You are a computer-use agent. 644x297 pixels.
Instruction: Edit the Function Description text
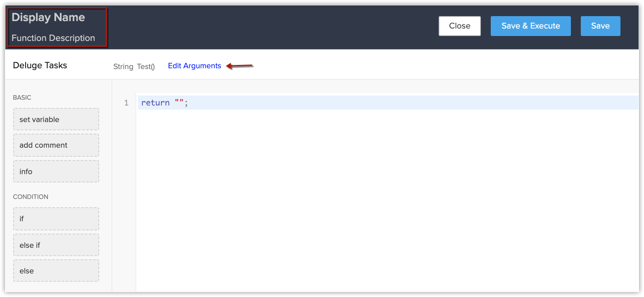pyautogui.click(x=53, y=38)
